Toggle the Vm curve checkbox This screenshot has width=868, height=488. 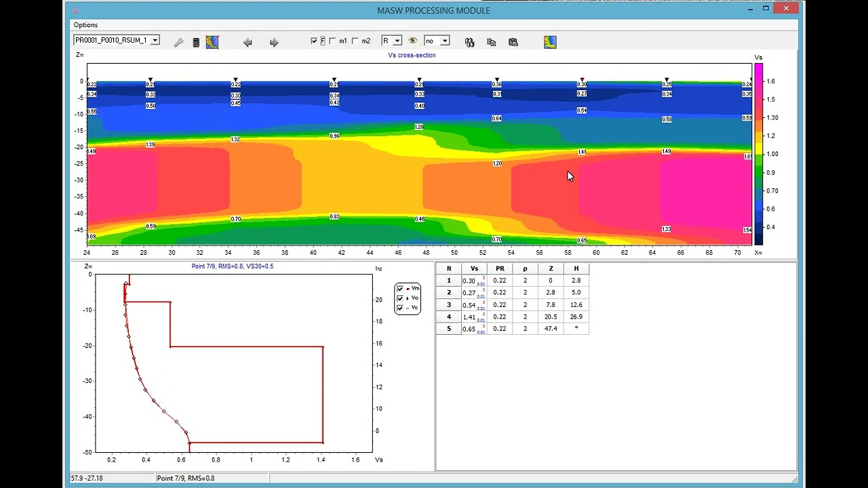click(x=399, y=289)
